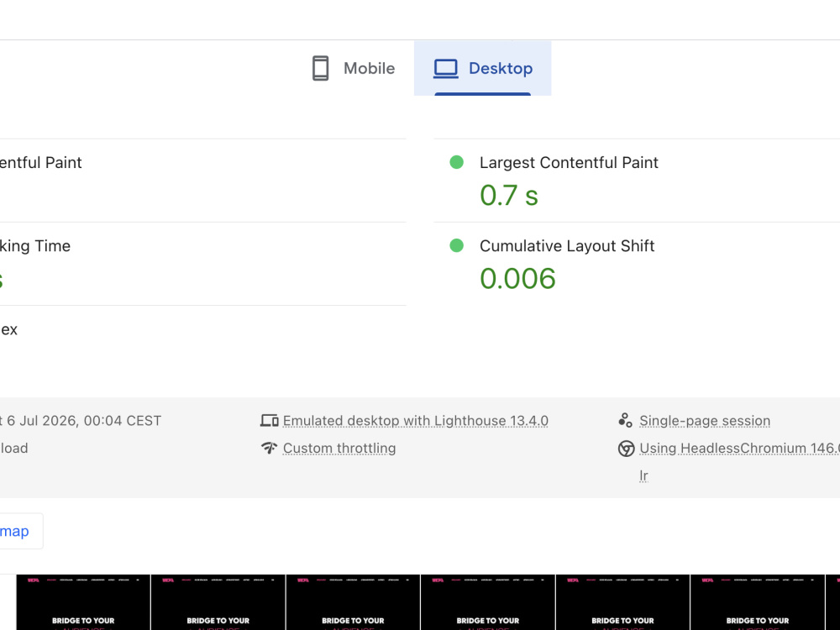Click the Mobile phone icon
Screen dimensions: 840x630
pyautogui.click(x=320, y=68)
